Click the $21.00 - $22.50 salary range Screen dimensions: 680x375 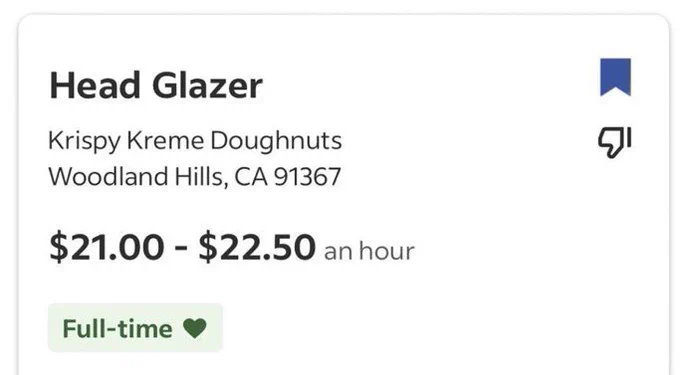[182, 248]
